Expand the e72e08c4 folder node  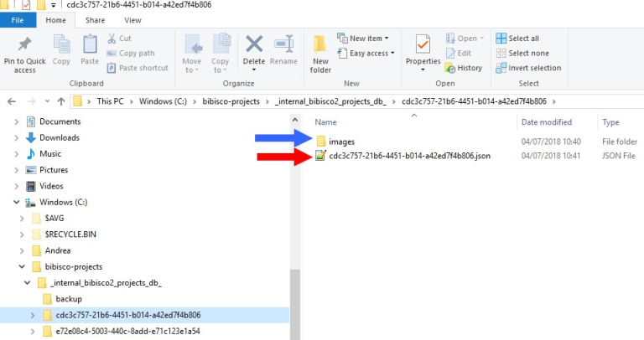click(33, 332)
